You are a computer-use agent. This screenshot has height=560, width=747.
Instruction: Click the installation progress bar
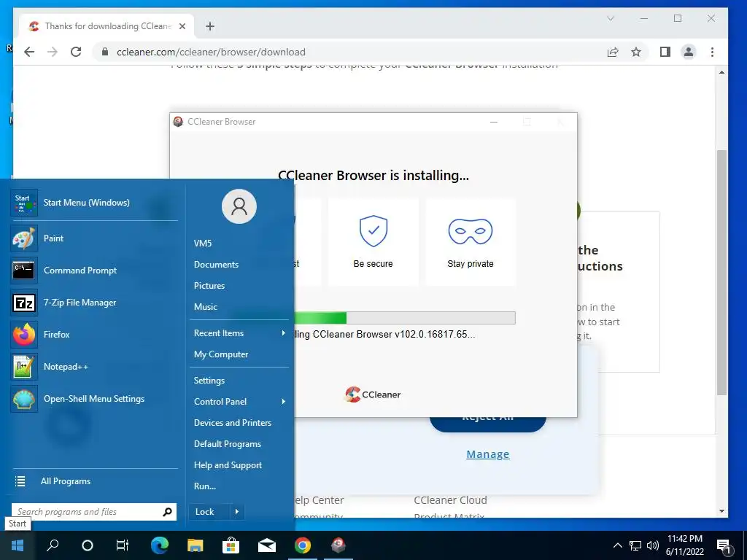point(405,318)
